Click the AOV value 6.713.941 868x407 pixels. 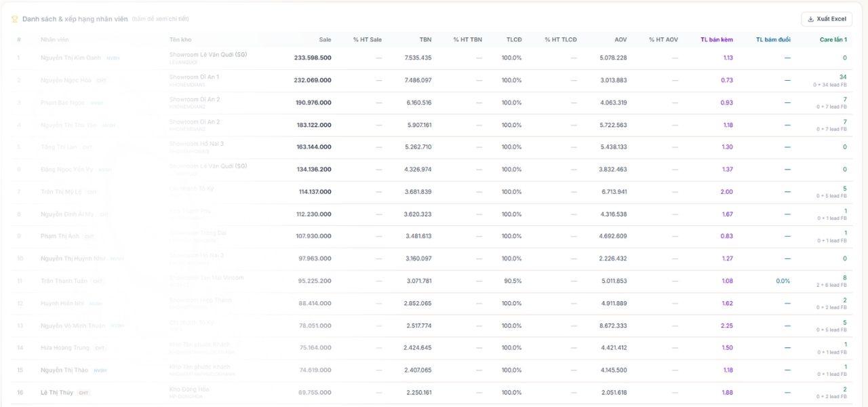click(614, 192)
